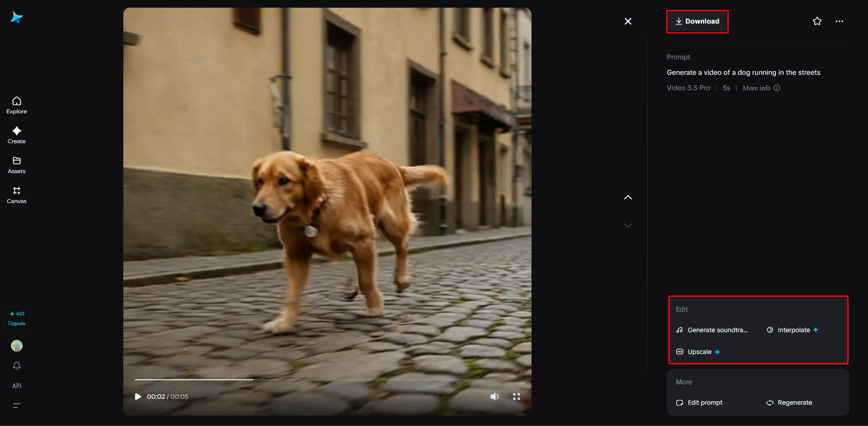The height and width of the screenshot is (426, 868).
Task: Open the three-dot options menu
Action: click(839, 21)
